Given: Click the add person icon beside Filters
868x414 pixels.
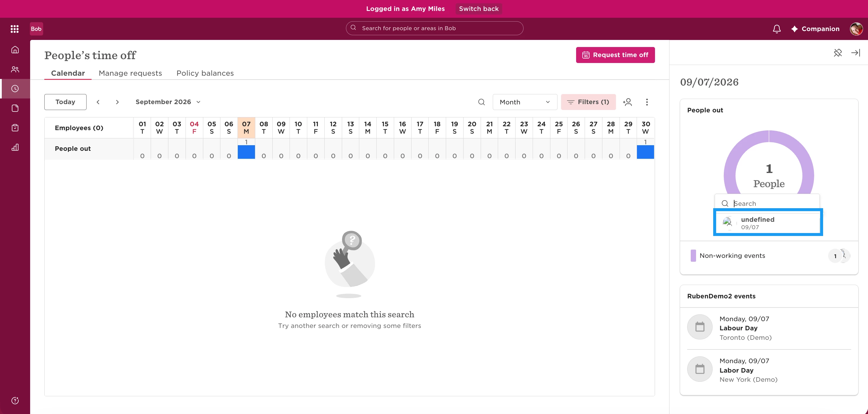Looking at the screenshot, I should click(627, 102).
